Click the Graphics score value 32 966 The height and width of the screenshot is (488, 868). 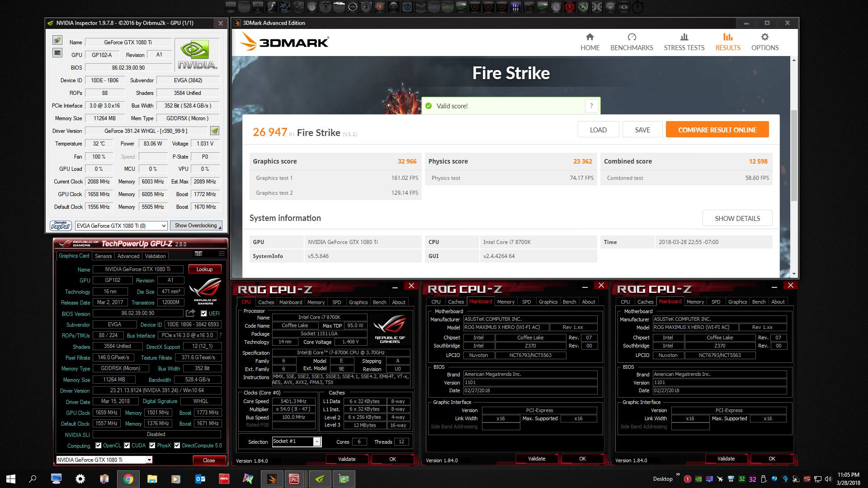coord(407,161)
